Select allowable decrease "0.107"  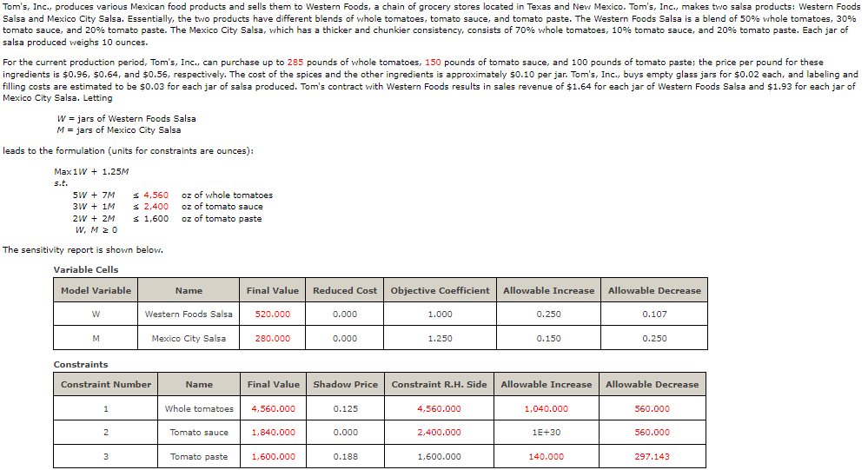[654, 314]
